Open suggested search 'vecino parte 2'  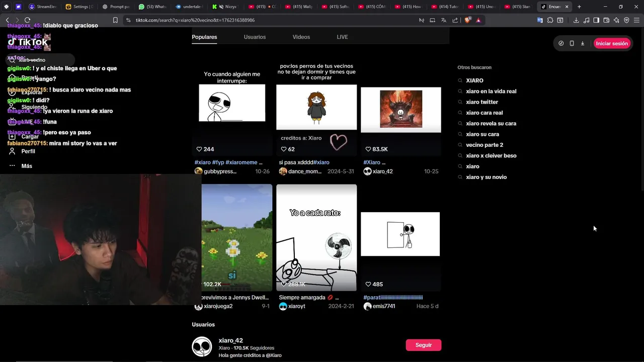[485, 145]
